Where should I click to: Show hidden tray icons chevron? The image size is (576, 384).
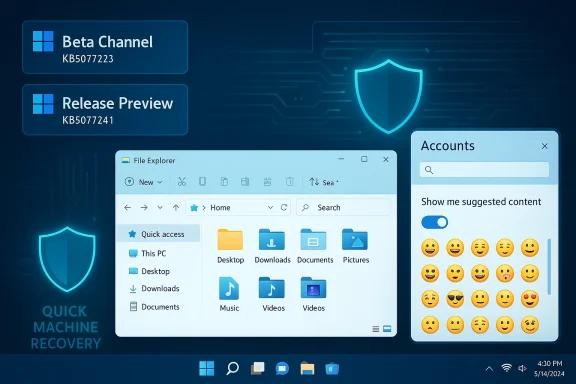(489, 369)
